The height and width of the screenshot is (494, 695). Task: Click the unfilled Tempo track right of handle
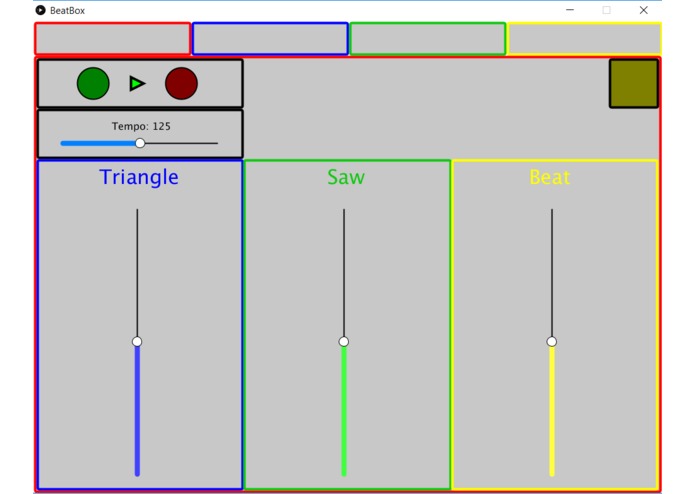click(x=181, y=143)
